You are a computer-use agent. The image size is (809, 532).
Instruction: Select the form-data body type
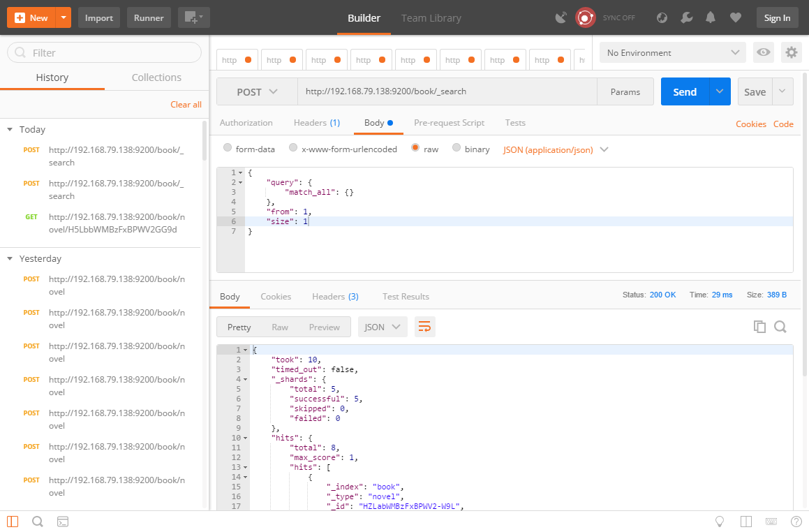228,149
